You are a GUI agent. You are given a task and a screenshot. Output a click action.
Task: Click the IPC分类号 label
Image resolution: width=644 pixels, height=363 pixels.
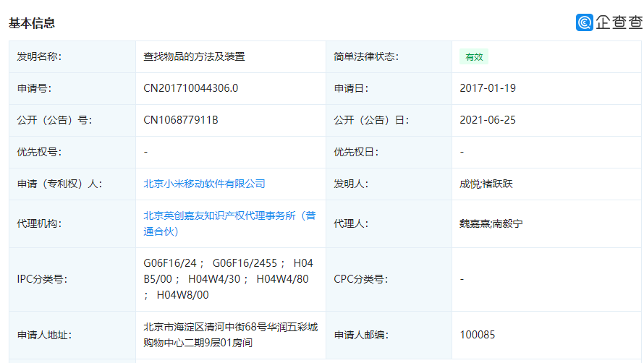[42, 279]
